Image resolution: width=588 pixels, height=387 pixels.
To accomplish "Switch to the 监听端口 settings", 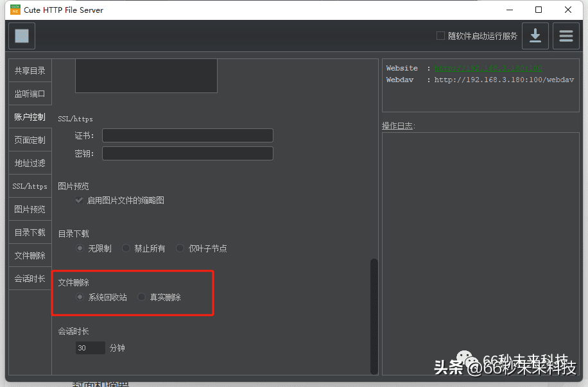I will pyautogui.click(x=30, y=94).
